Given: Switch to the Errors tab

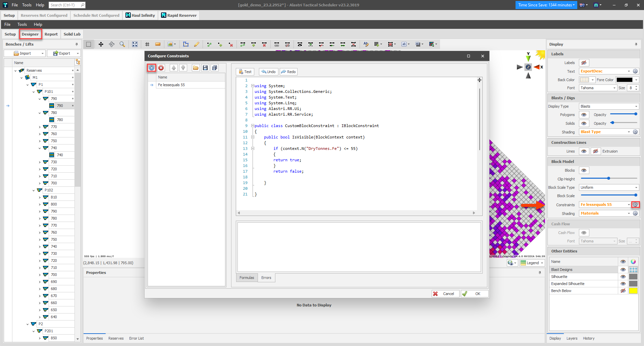Looking at the screenshot, I should coord(266,278).
